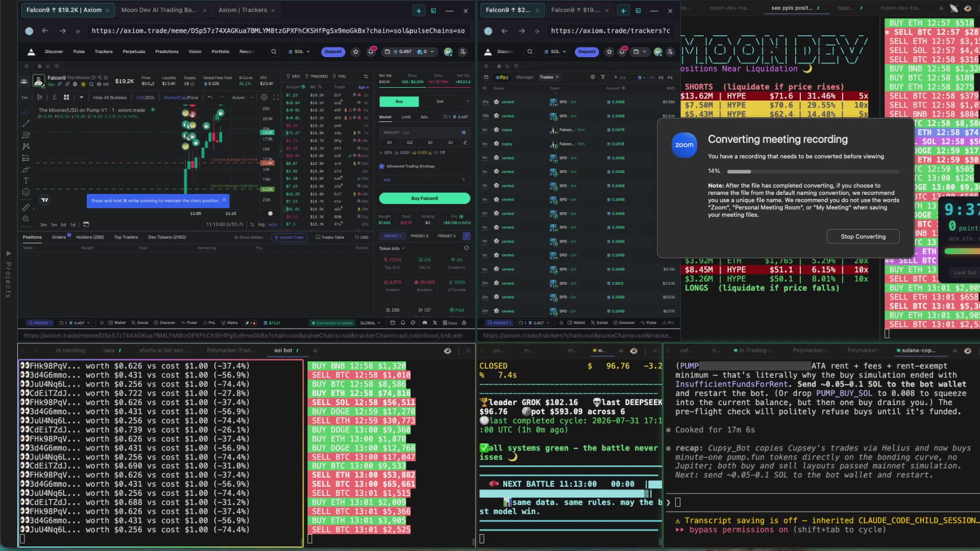Click the AMOUNT input field
Screen dimensions: 980x551
[424, 133]
